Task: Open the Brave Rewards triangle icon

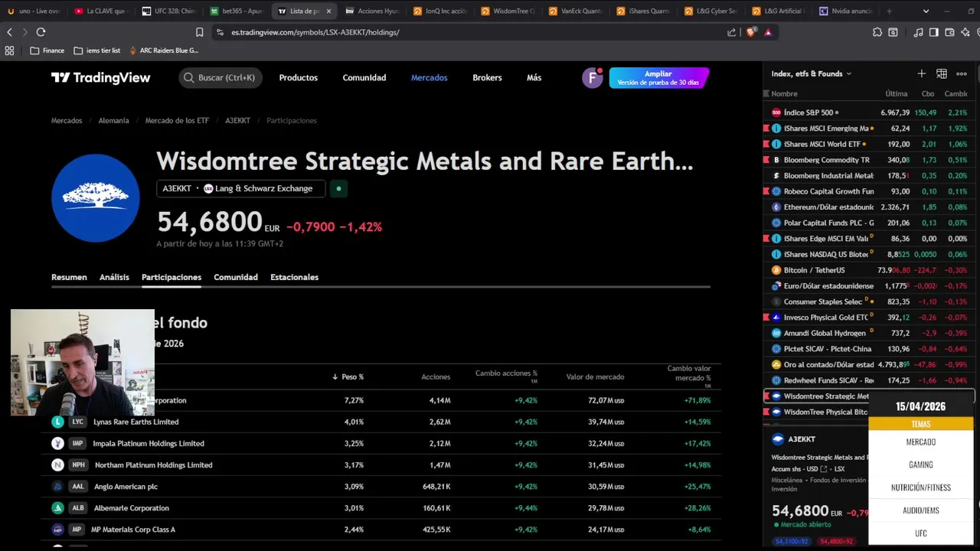Action: tap(768, 32)
